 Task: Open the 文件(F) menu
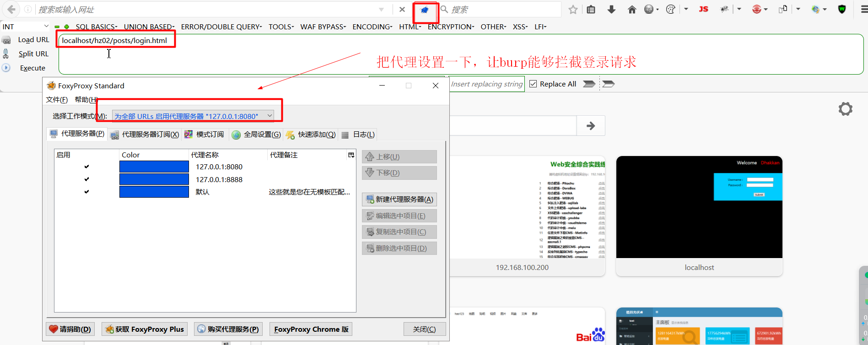click(57, 99)
